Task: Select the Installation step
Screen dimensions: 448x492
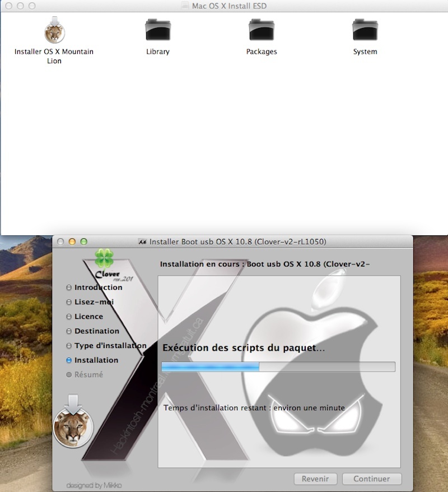Action: click(92, 360)
